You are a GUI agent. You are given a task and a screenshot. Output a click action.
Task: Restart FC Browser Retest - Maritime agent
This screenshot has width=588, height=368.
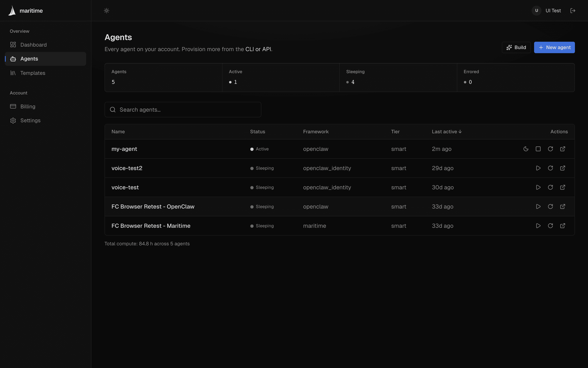(x=550, y=226)
